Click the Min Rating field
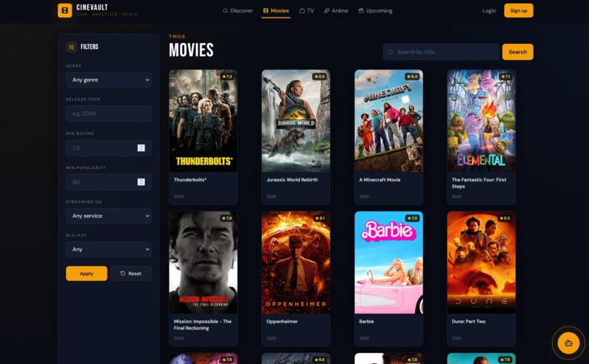This screenshot has width=589, height=364. click(109, 148)
